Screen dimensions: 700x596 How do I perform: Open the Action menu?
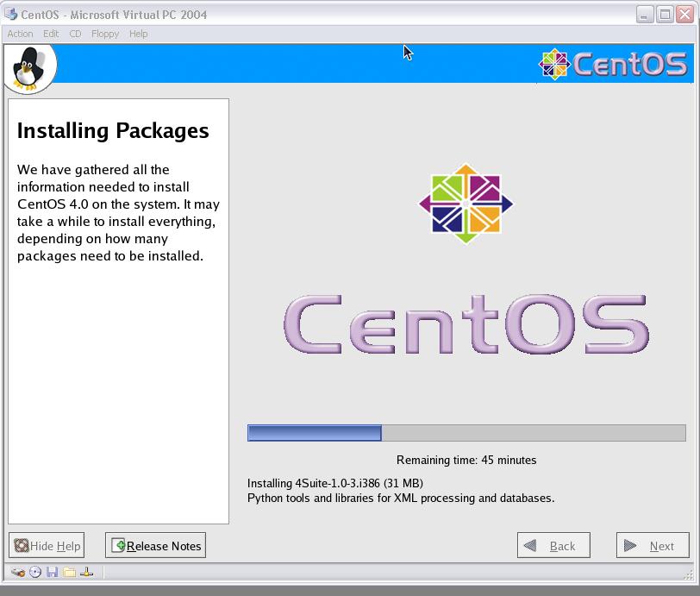pos(20,34)
